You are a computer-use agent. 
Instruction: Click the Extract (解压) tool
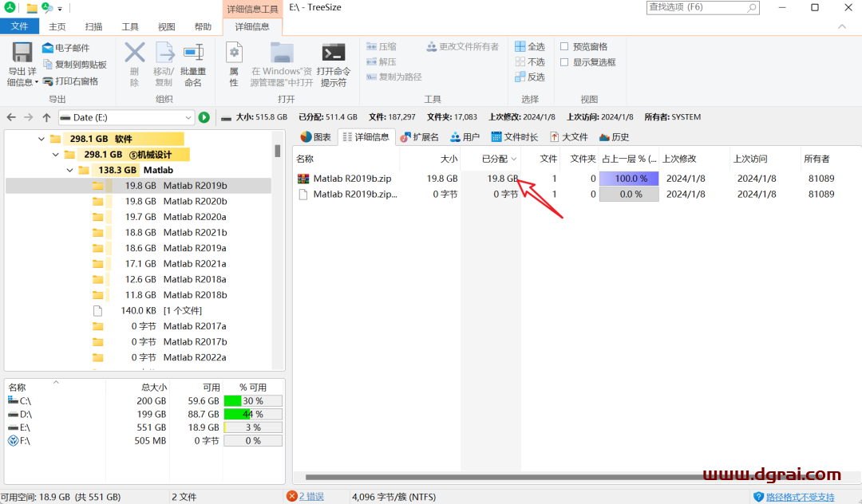coord(382,62)
